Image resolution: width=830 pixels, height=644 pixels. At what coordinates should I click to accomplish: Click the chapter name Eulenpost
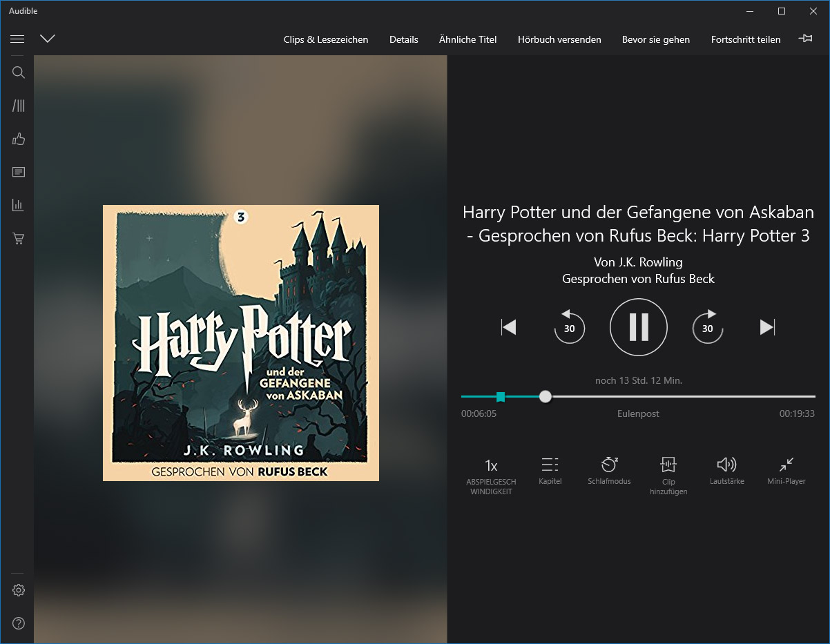tap(638, 414)
